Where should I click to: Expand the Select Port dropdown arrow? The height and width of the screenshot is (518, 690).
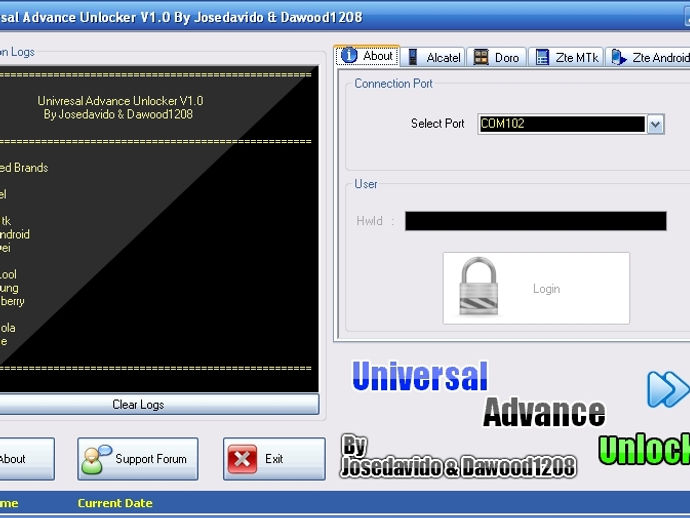pyautogui.click(x=655, y=124)
